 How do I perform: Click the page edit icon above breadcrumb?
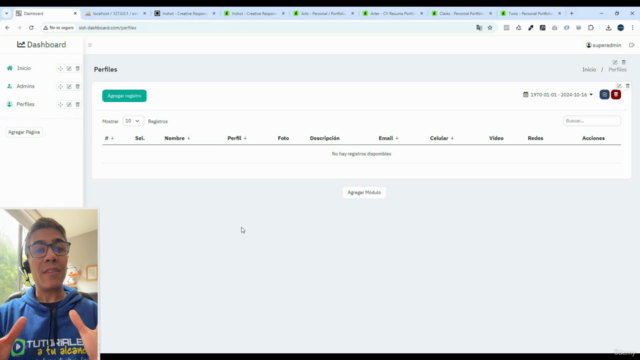coord(615,62)
